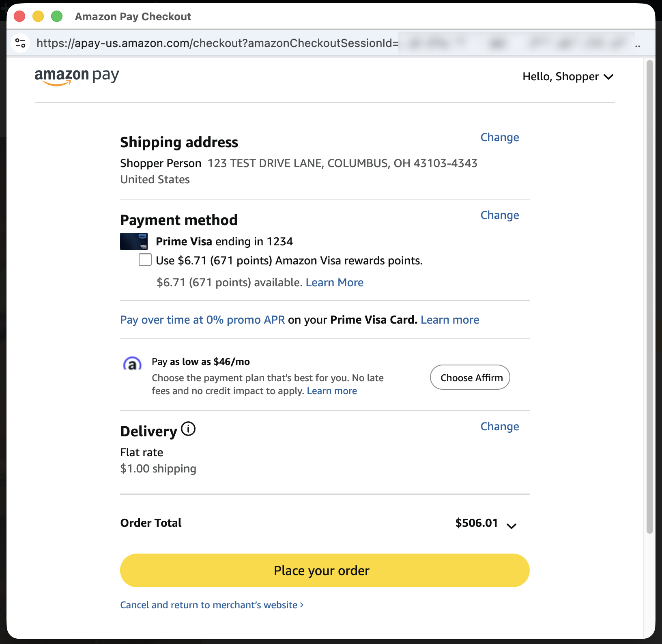Click the Affirm logo icon
The height and width of the screenshot is (644, 662).
(132, 364)
